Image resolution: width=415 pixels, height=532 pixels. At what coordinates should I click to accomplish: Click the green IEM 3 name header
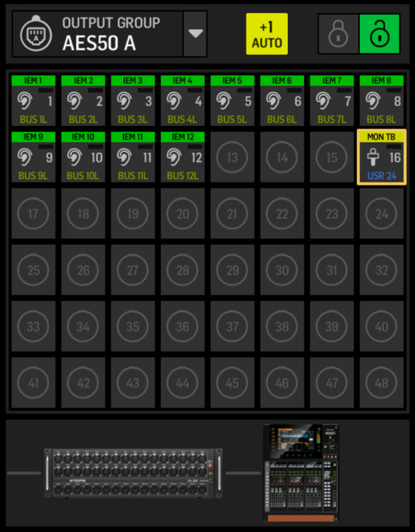(133, 80)
